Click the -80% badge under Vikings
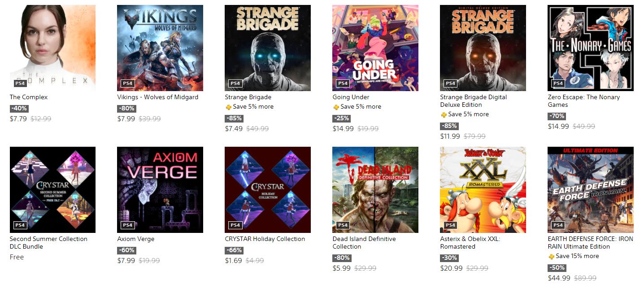The height and width of the screenshot is (289, 644). [126, 109]
